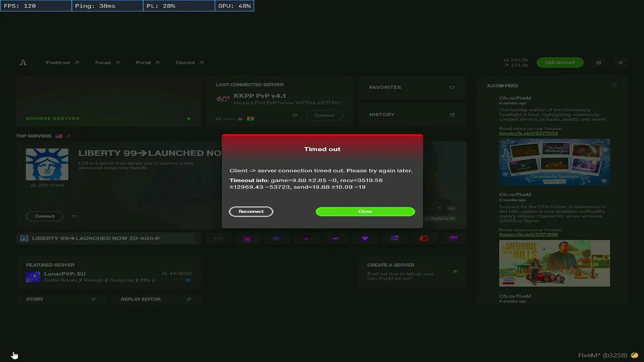Click the icon beside the FiveM build label
This screenshot has height=362, width=644.
pos(634,355)
